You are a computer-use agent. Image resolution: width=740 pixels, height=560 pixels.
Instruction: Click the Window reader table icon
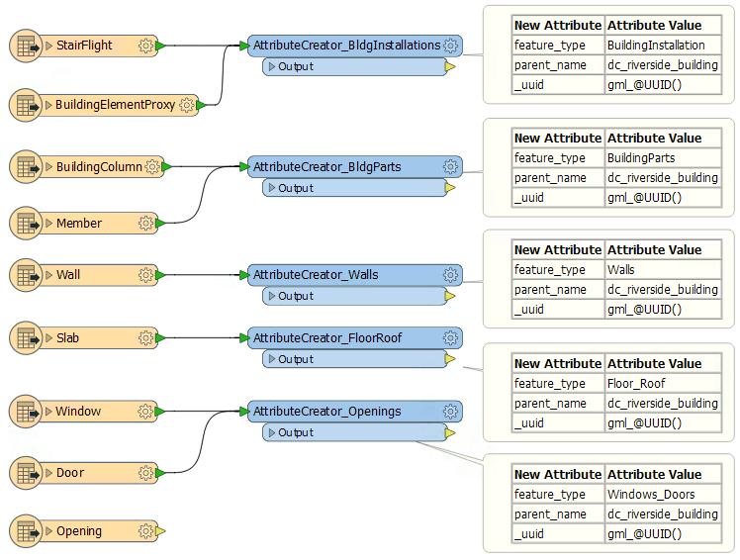pos(27,412)
